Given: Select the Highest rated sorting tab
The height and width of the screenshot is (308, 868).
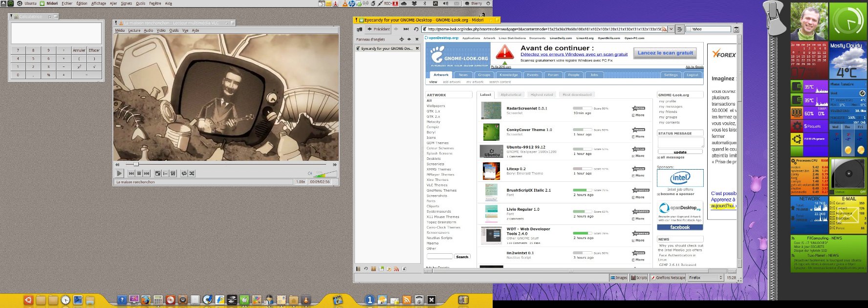Looking at the screenshot, I should (542, 94).
